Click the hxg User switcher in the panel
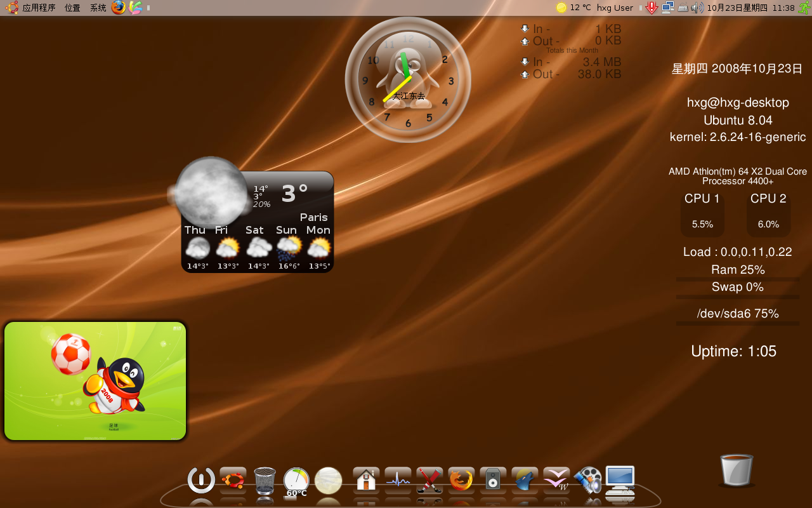 pyautogui.click(x=615, y=8)
